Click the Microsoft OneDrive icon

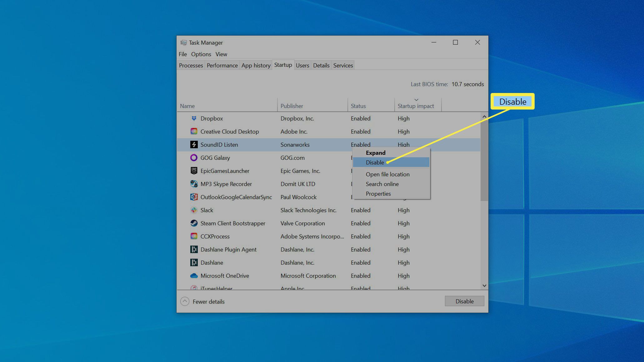[193, 275]
